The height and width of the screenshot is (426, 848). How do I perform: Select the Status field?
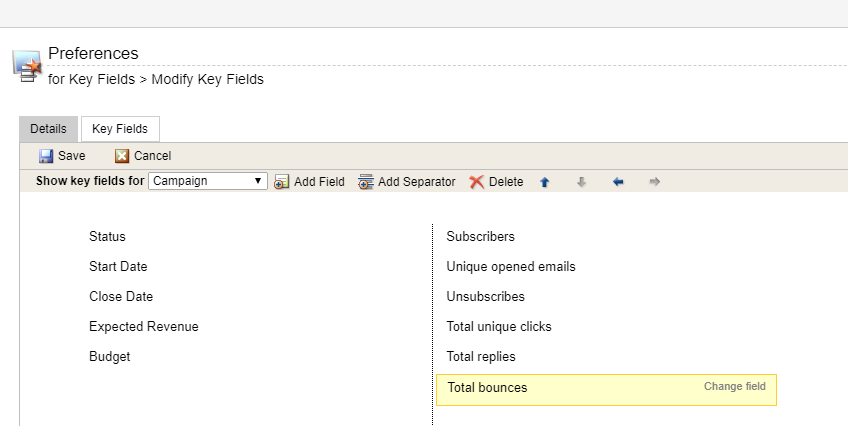tap(107, 237)
